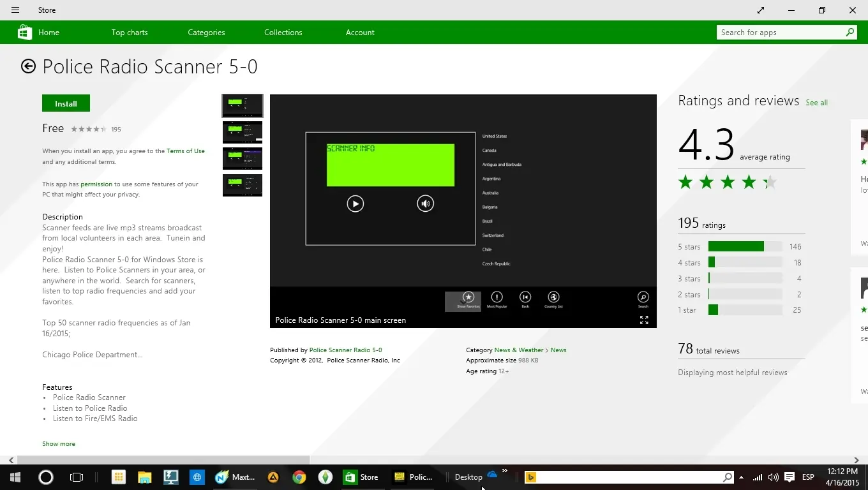This screenshot has height=490, width=868.
Task: Click the magnifier in the Bing taskbar search
Action: pyautogui.click(x=728, y=477)
